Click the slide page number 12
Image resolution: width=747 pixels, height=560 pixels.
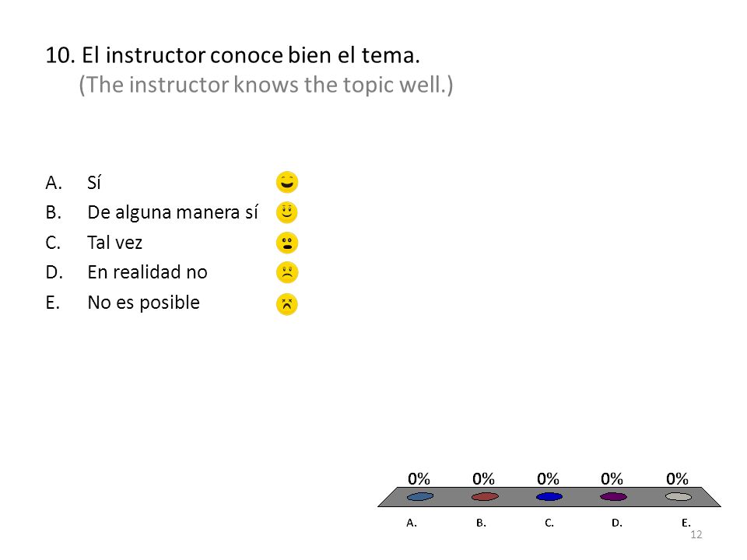[696, 534]
